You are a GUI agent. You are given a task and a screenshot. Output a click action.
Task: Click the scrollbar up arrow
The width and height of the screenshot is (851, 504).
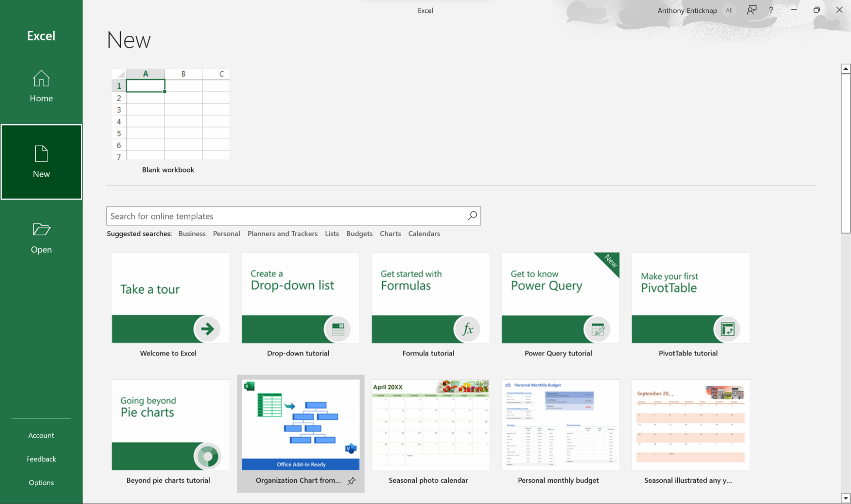coord(845,69)
